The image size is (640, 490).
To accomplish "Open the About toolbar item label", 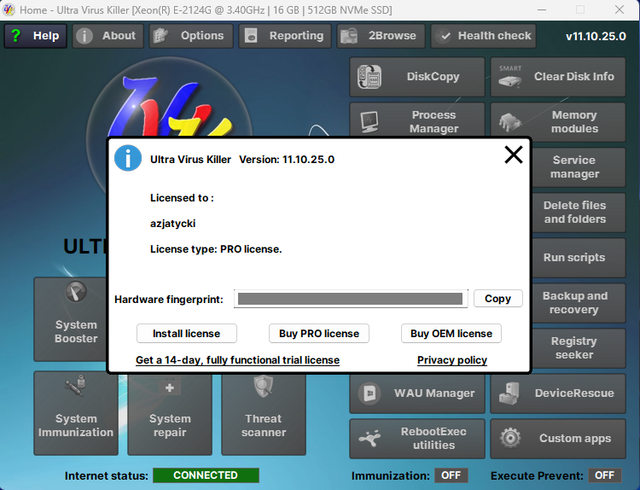I will point(119,36).
